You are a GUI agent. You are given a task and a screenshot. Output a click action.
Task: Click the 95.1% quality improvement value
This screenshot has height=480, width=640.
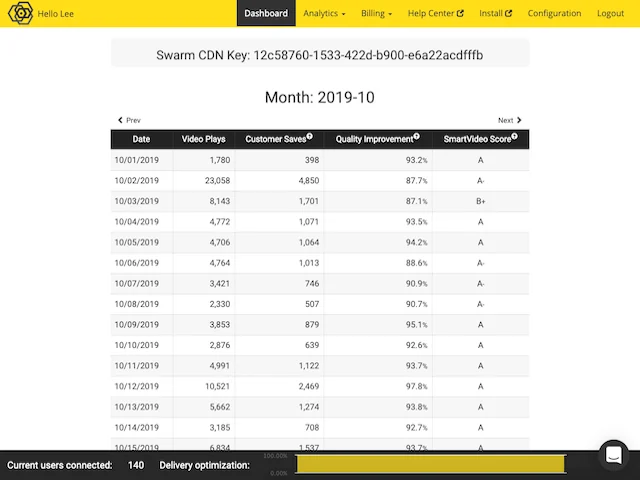[x=416, y=324]
